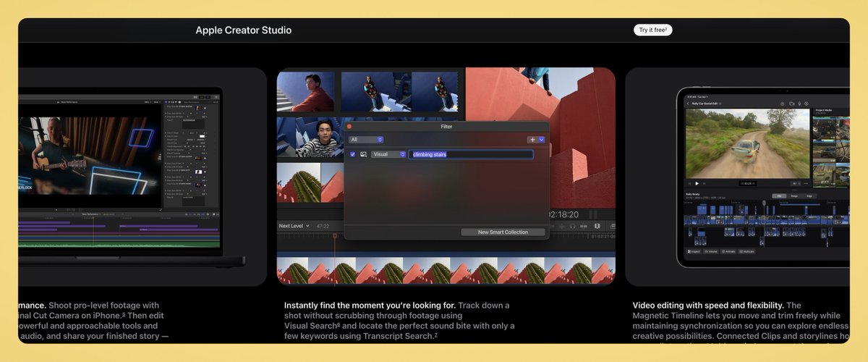The height and width of the screenshot is (362, 868).
Task: Click the timeline playhead marker
Action: pyautogui.click(x=335, y=236)
